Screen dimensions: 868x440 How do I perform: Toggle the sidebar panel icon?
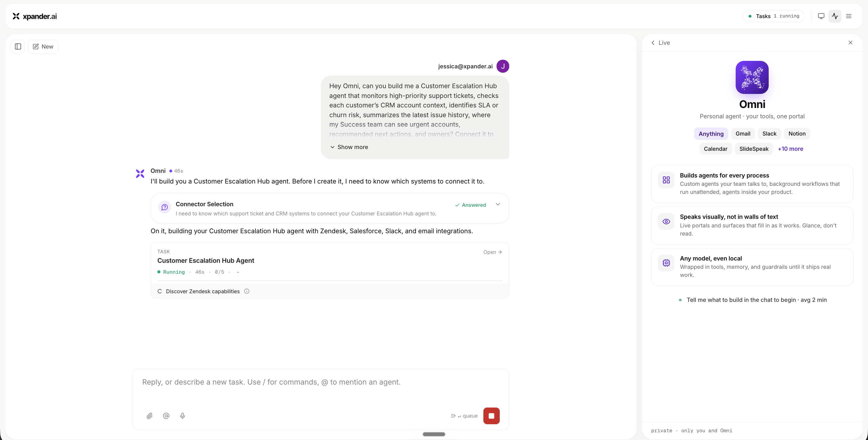click(x=18, y=47)
